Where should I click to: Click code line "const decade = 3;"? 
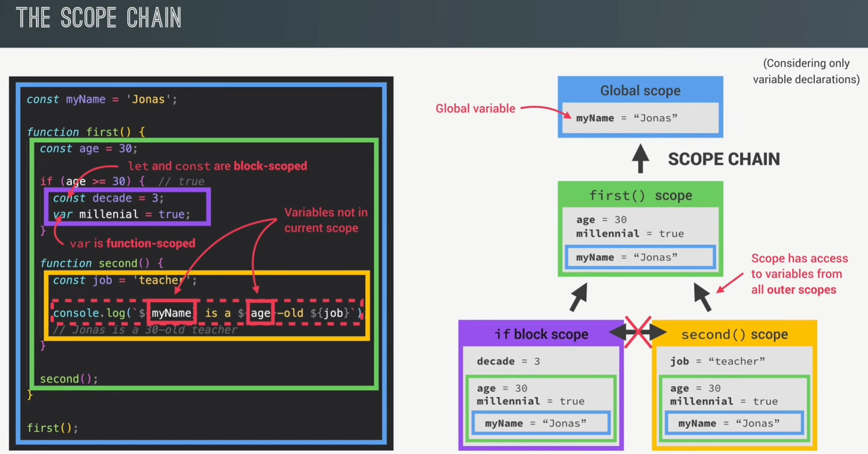pos(108,198)
